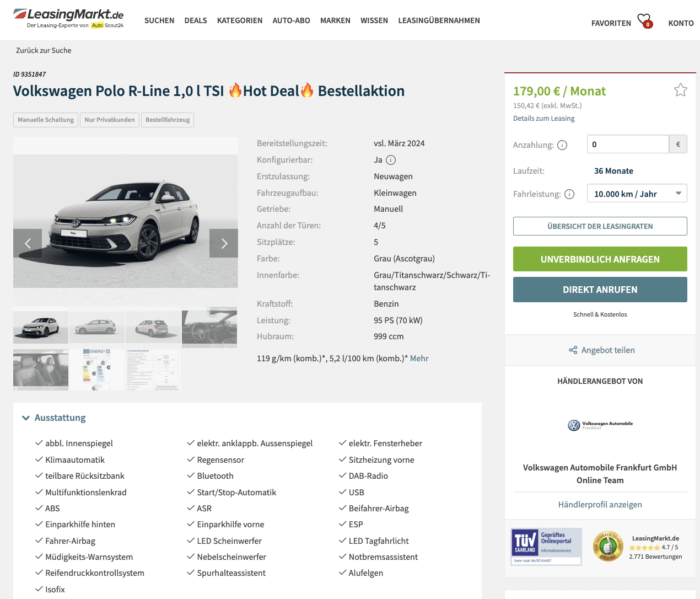This screenshot has height=599, width=700.
Task: Click the Bestellfahrzeug tag
Action: point(168,120)
